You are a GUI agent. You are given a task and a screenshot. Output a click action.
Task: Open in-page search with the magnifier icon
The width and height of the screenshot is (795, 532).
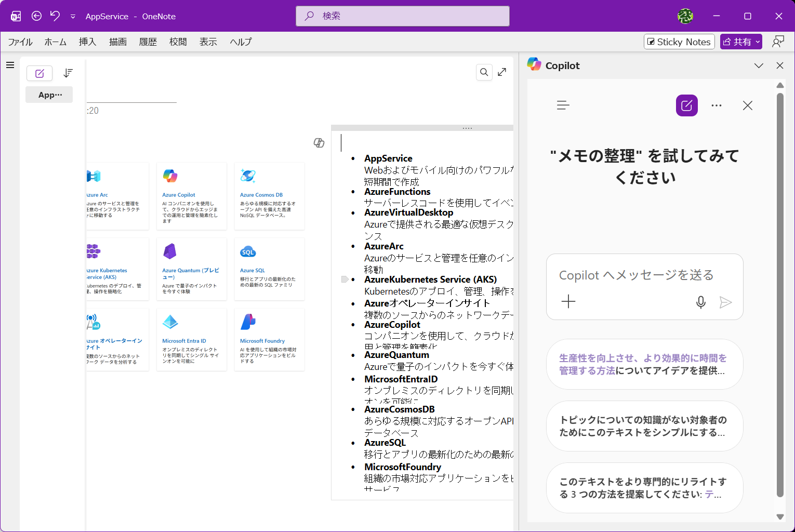pyautogui.click(x=484, y=72)
